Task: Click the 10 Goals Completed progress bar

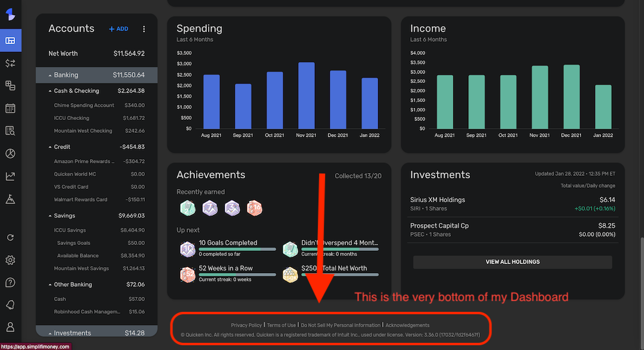Action: 237,249
